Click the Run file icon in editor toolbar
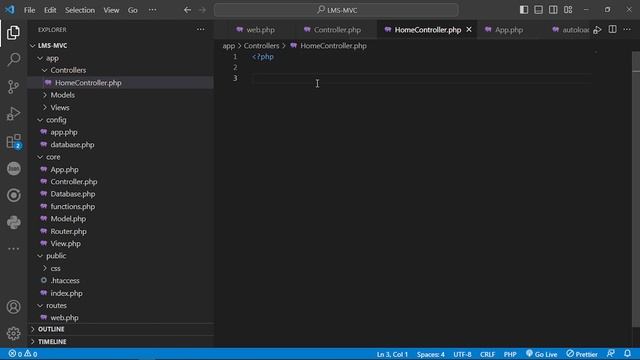640x360 pixels. pyautogui.click(x=597, y=30)
